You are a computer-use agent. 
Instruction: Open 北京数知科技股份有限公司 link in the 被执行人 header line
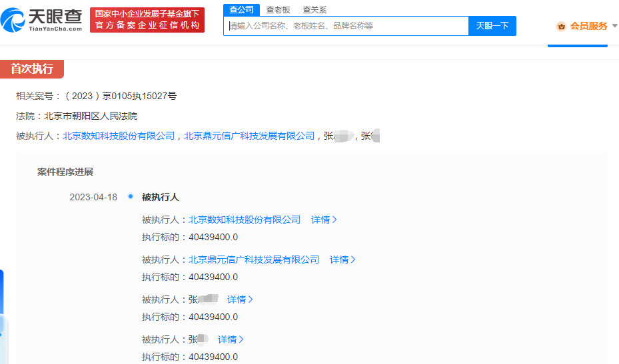point(119,136)
